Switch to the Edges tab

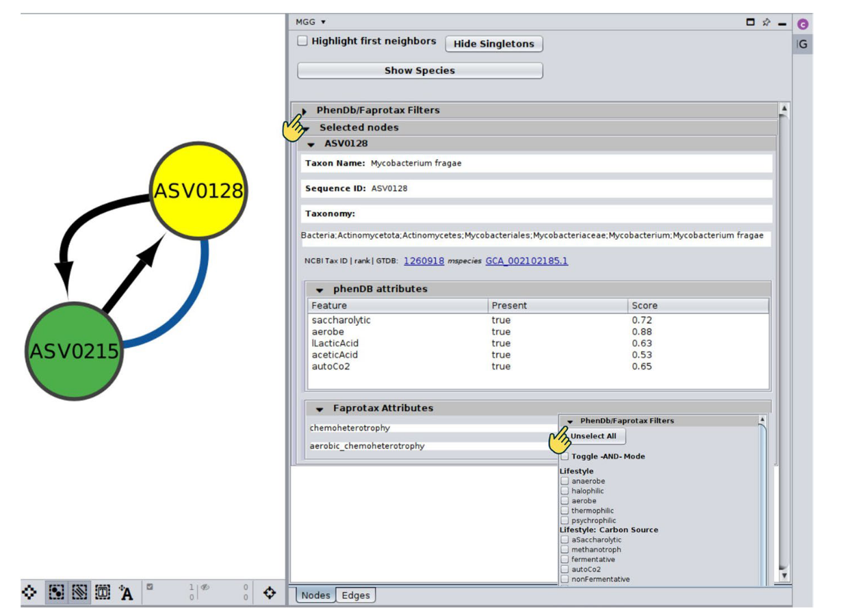coord(356,595)
